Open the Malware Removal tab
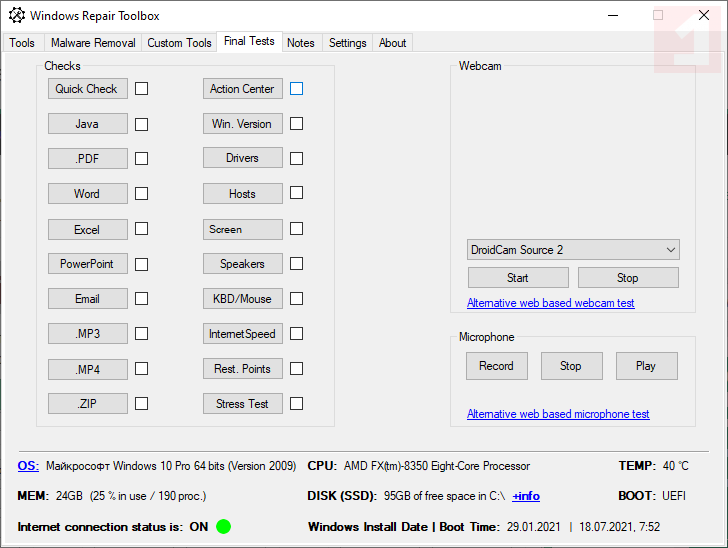This screenshot has height=548, width=728. pos(93,43)
